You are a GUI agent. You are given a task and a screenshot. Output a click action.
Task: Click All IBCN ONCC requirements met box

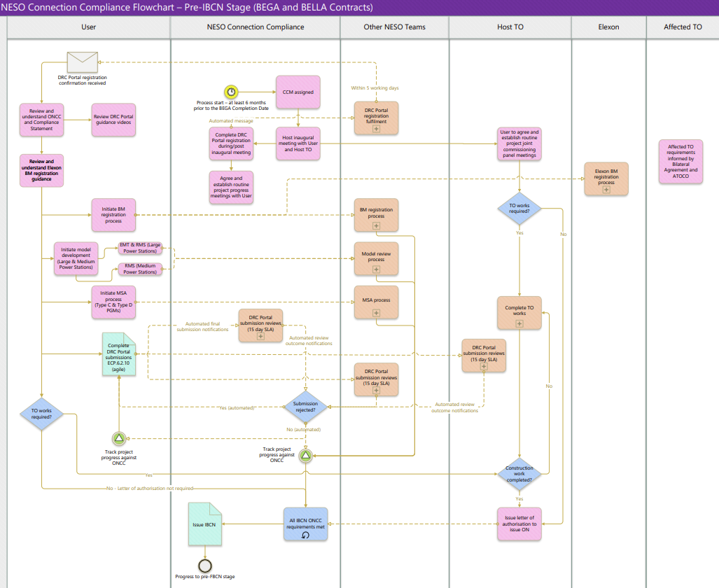tap(305, 524)
